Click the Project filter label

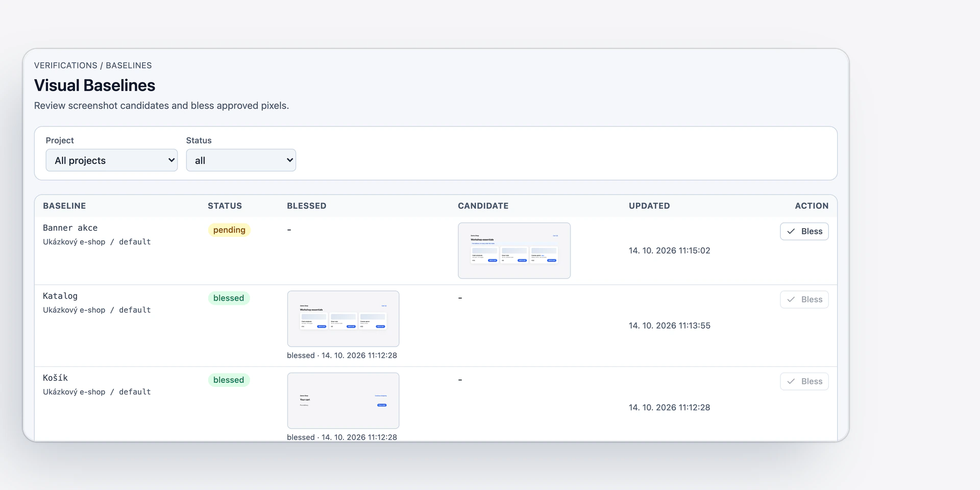[x=60, y=140]
